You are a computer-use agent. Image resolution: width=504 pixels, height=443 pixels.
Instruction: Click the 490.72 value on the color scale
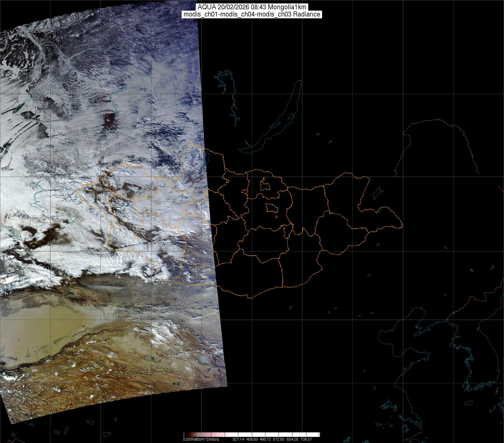[265, 440]
